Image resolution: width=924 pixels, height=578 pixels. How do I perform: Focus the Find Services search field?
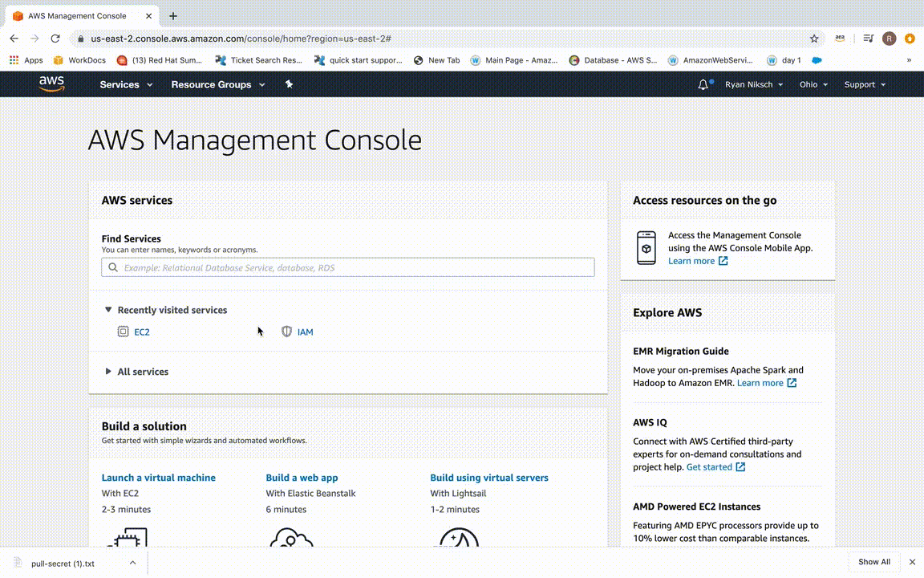[347, 267]
